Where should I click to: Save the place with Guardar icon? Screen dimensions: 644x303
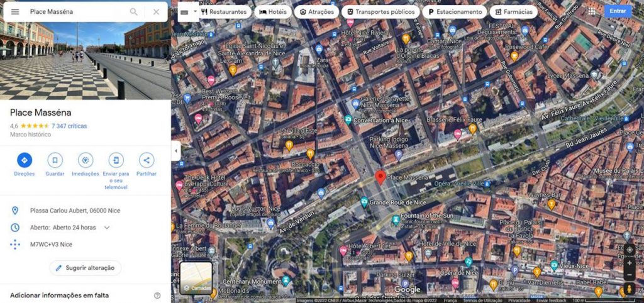(x=55, y=160)
